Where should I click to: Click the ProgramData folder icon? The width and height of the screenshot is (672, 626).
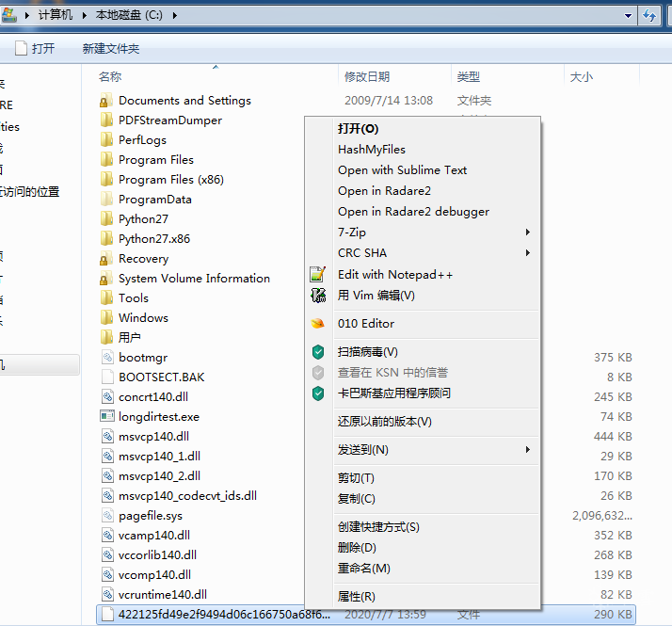click(x=106, y=199)
